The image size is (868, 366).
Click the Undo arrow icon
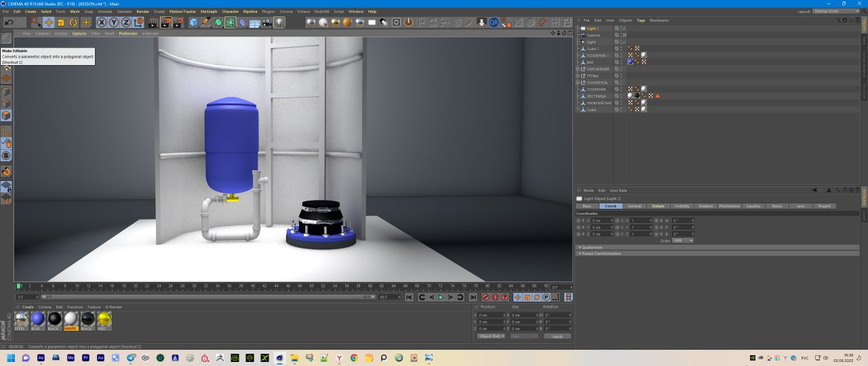coord(9,22)
